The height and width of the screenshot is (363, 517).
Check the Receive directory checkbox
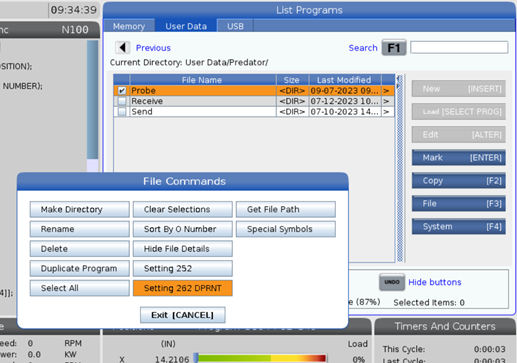pos(122,101)
